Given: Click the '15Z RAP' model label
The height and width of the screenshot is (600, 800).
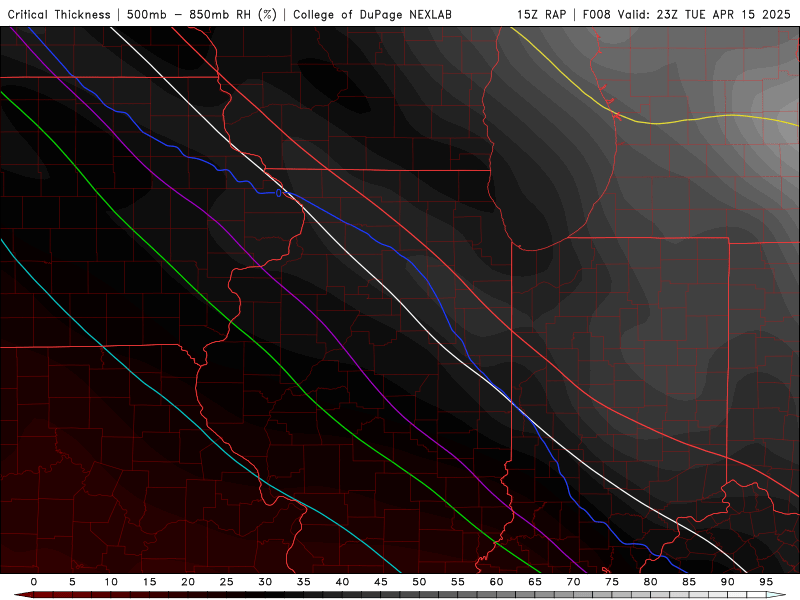Looking at the screenshot, I should click(541, 14).
